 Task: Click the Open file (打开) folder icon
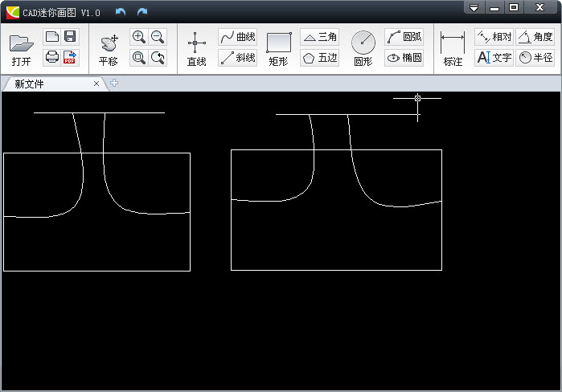coord(21,44)
